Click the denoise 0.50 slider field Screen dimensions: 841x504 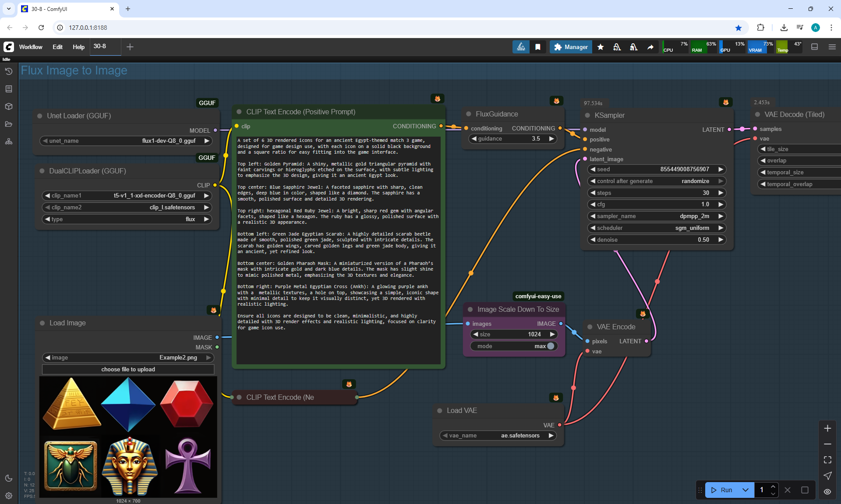click(656, 240)
